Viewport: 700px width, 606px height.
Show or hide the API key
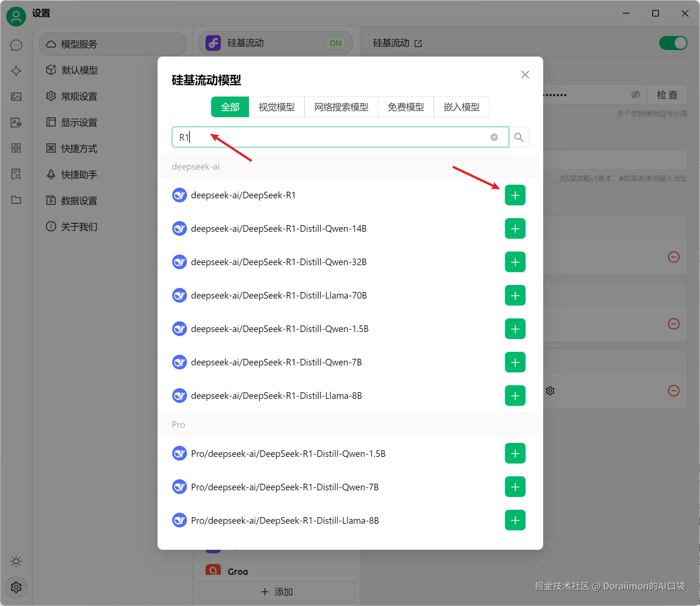pyautogui.click(x=636, y=95)
